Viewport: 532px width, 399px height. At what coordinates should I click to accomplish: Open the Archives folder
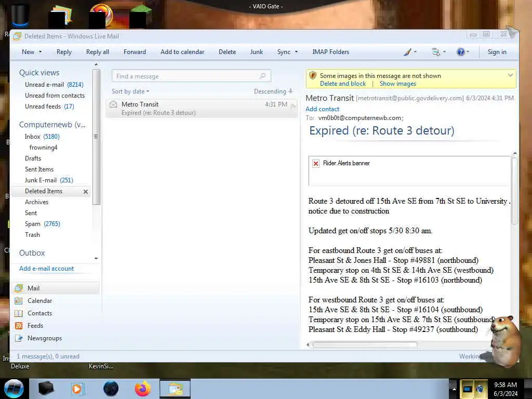37,202
